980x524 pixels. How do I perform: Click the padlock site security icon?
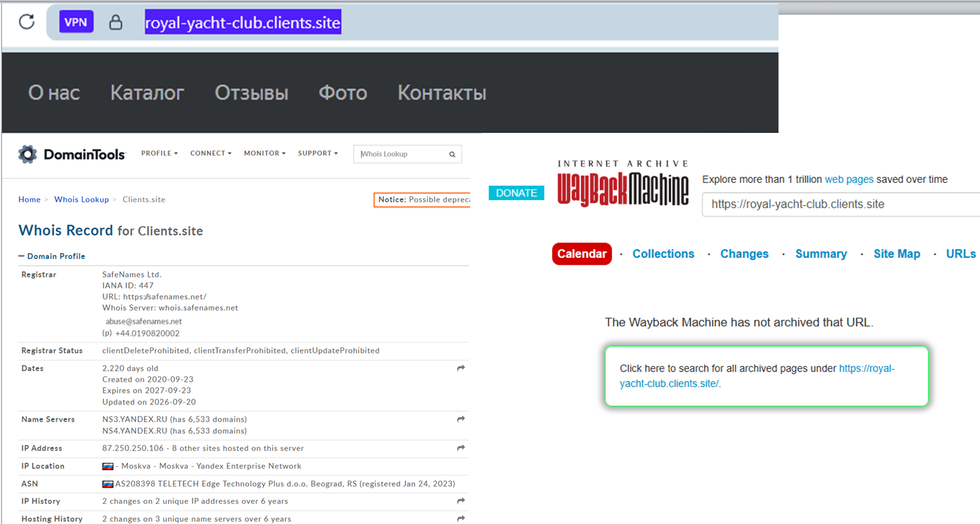(116, 22)
